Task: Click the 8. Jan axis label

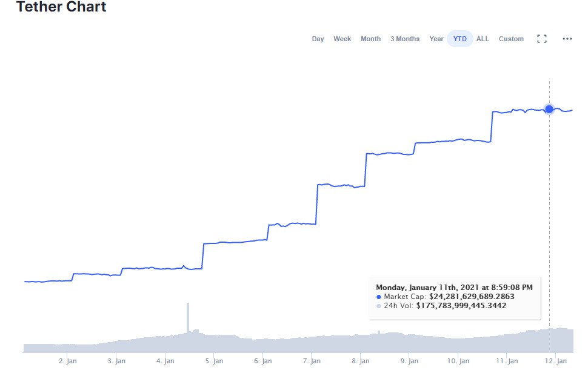Action: click(x=360, y=361)
